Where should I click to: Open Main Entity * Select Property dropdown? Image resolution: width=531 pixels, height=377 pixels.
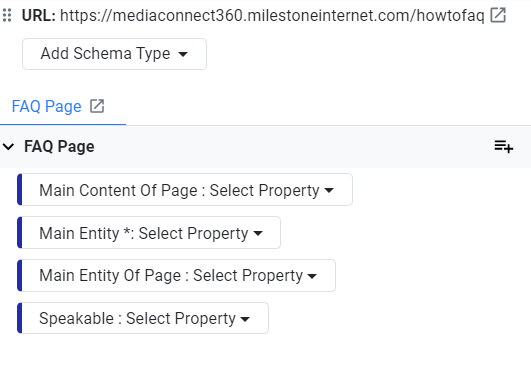click(149, 233)
